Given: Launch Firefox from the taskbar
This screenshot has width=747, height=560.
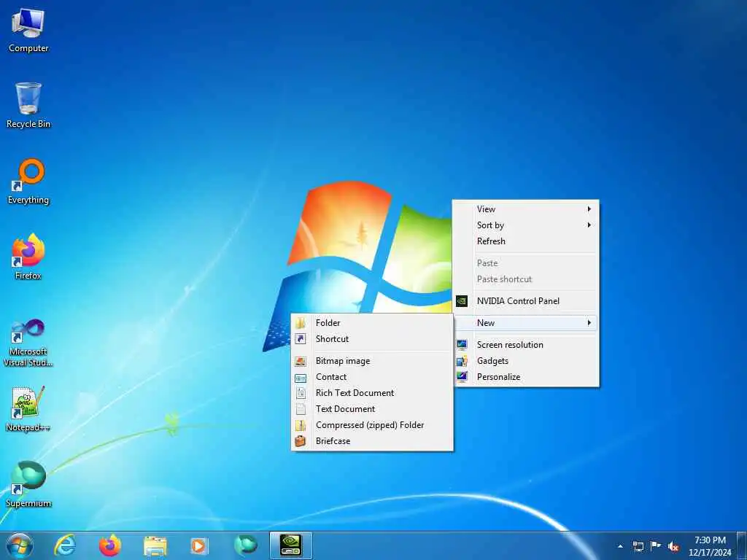Looking at the screenshot, I should 109,545.
